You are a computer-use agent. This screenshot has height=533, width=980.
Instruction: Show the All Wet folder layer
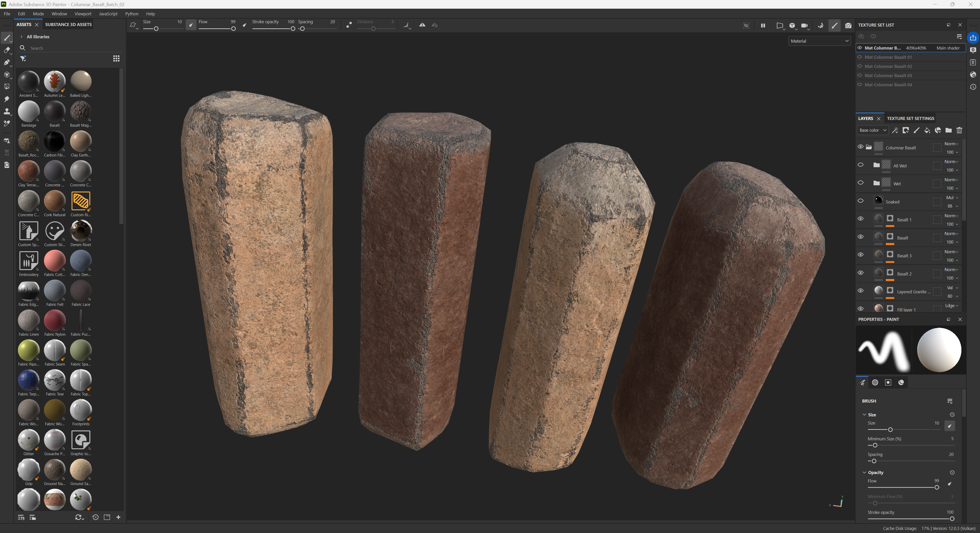coord(860,165)
